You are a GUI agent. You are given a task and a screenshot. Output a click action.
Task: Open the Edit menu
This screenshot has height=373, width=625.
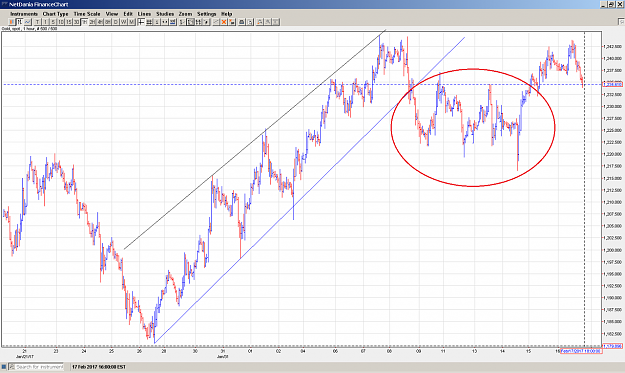click(128, 14)
